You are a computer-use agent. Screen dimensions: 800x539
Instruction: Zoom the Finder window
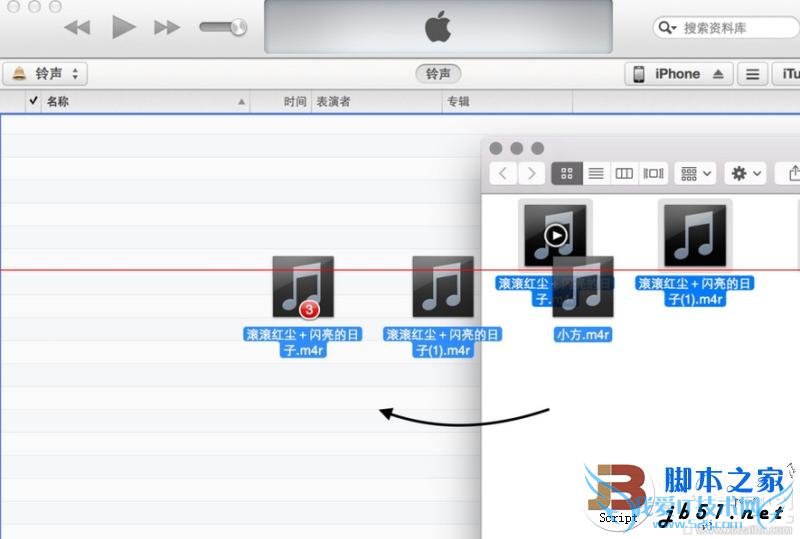coord(537,148)
